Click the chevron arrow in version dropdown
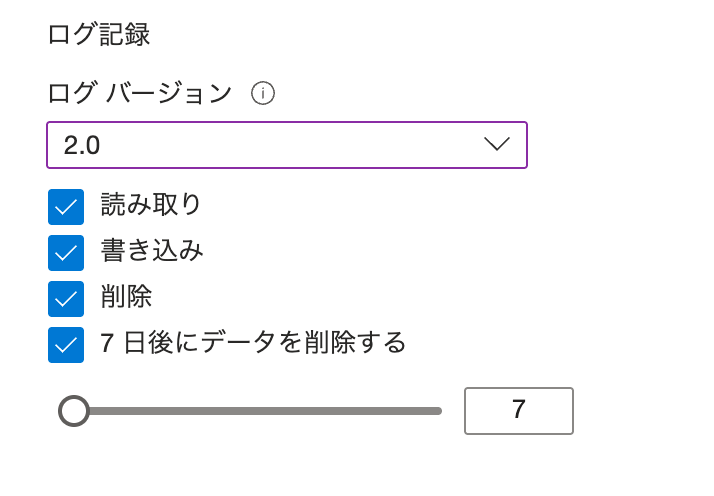Viewport: 714px width, 496px height. coord(496,144)
